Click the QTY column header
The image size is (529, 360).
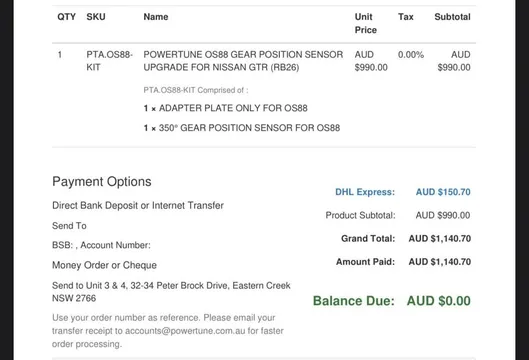click(x=66, y=17)
